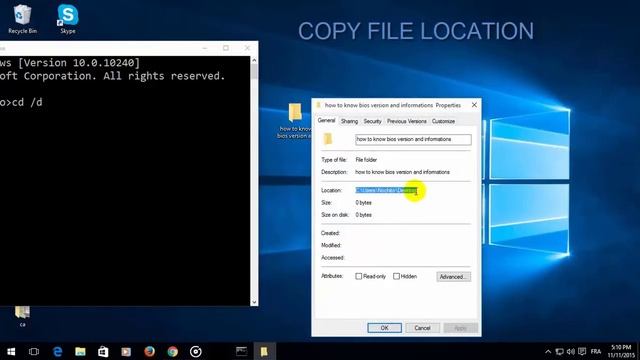The width and height of the screenshot is (640, 360).
Task: Switch to folder Properties taskbar button
Action: pyautogui.click(x=264, y=351)
